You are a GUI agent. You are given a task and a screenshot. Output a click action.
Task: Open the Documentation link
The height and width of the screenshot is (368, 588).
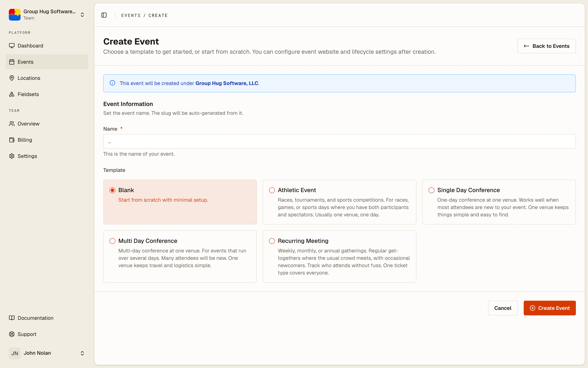(47, 318)
